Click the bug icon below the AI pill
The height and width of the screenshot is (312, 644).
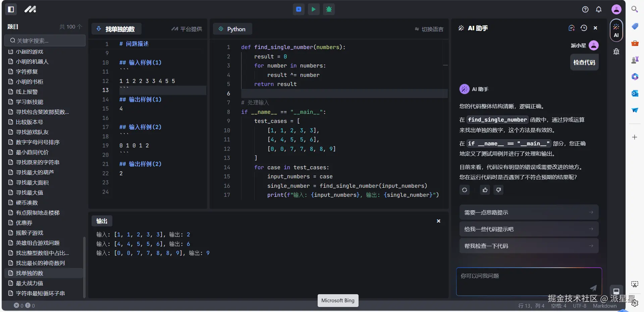click(616, 51)
